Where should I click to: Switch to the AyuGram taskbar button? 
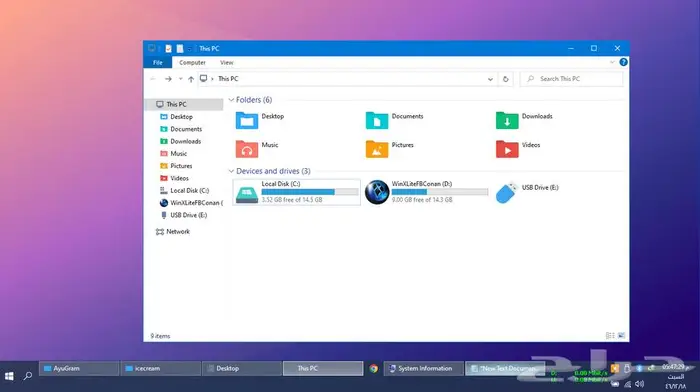click(79, 369)
